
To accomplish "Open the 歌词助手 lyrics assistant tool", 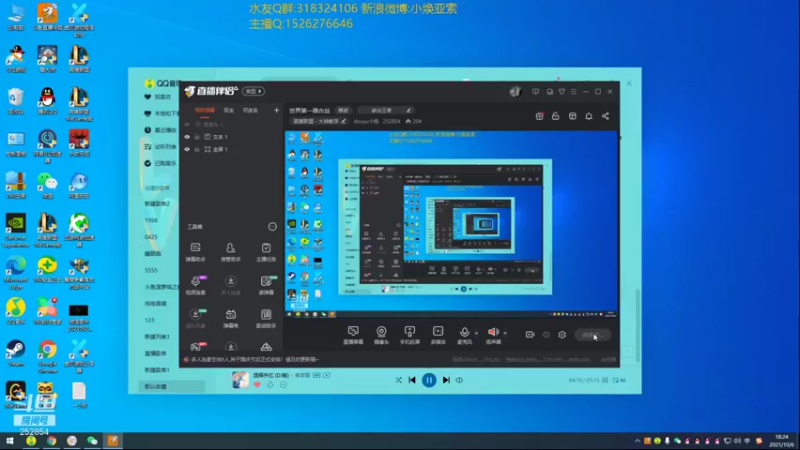I will (x=266, y=318).
